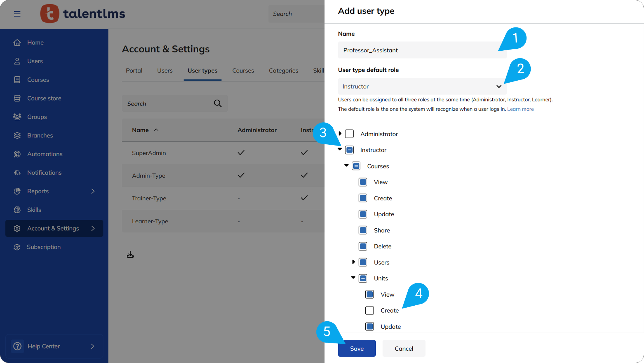644x363 pixels.
Task: Collapse the Units permission tree node
Action: 353,278
